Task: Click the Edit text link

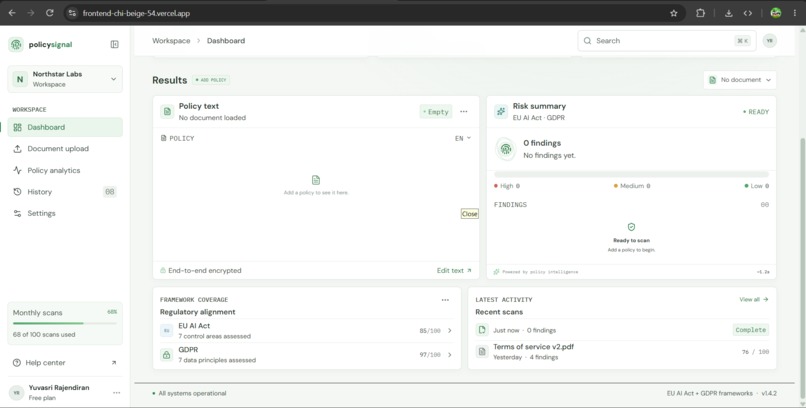Action: tap(454, 271)
